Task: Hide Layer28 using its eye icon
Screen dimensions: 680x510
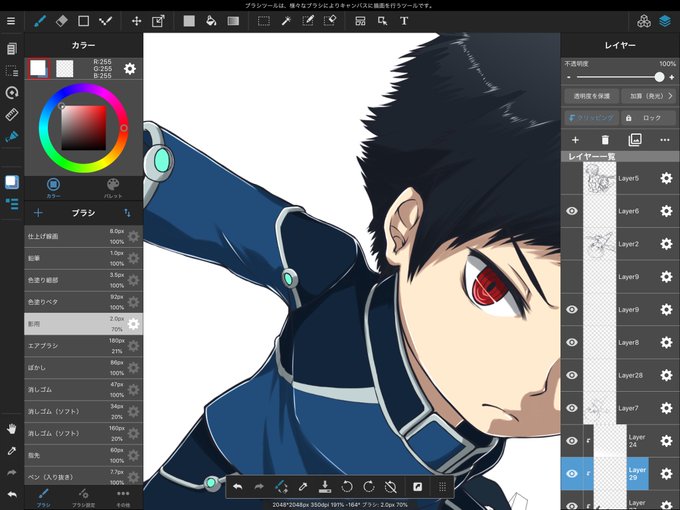Action: [572, 375]
